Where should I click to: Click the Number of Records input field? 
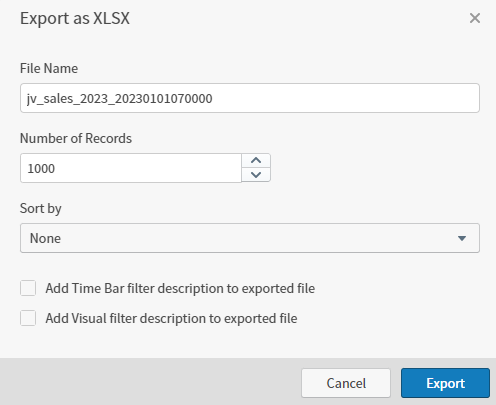pyautogui.click(x=131, y=168)
